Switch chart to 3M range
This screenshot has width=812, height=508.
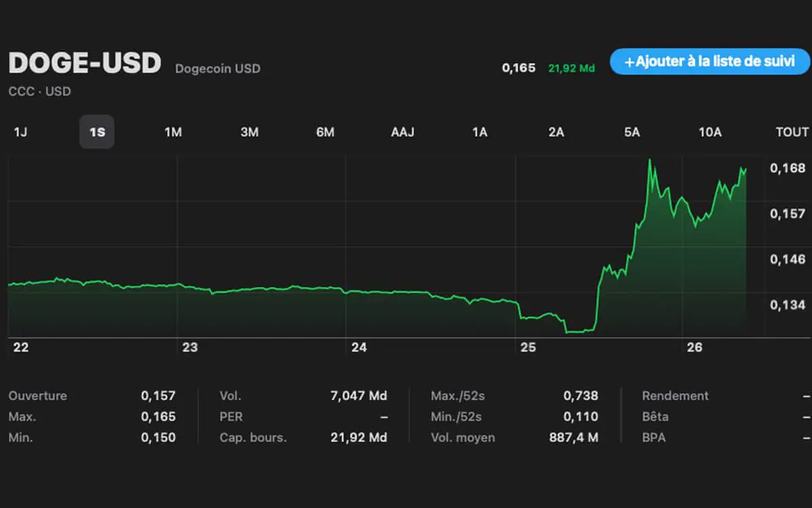(x=250, y=132)
